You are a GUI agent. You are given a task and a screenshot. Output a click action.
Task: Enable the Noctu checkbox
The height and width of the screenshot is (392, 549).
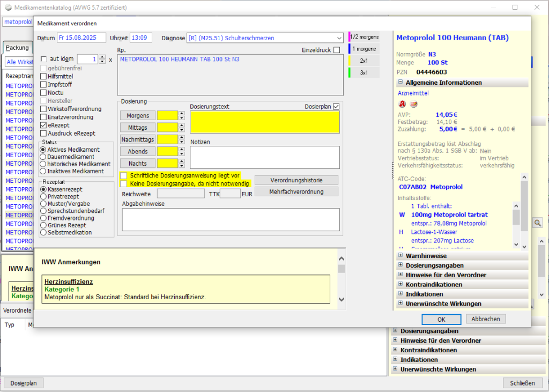tap(43, 93)
